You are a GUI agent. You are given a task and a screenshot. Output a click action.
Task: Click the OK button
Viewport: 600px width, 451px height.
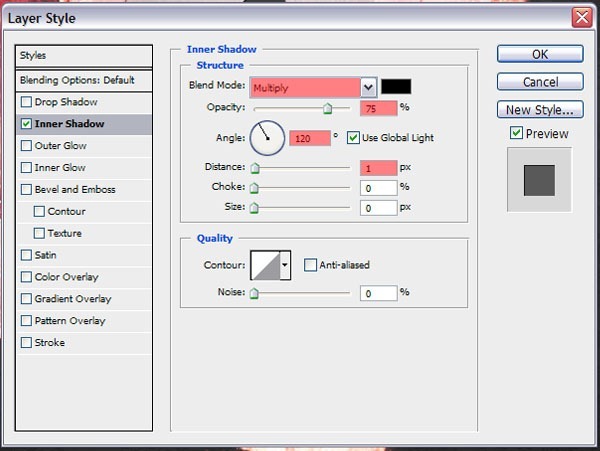pyautogui.click(x=540, y=54)
